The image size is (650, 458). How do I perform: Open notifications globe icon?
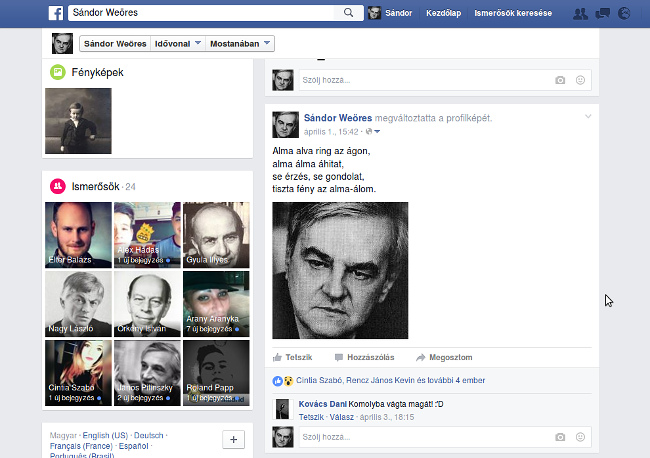[624, 13]
